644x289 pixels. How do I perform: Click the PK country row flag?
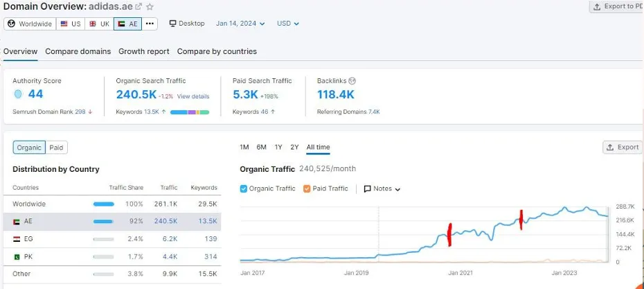click(17, 257)
